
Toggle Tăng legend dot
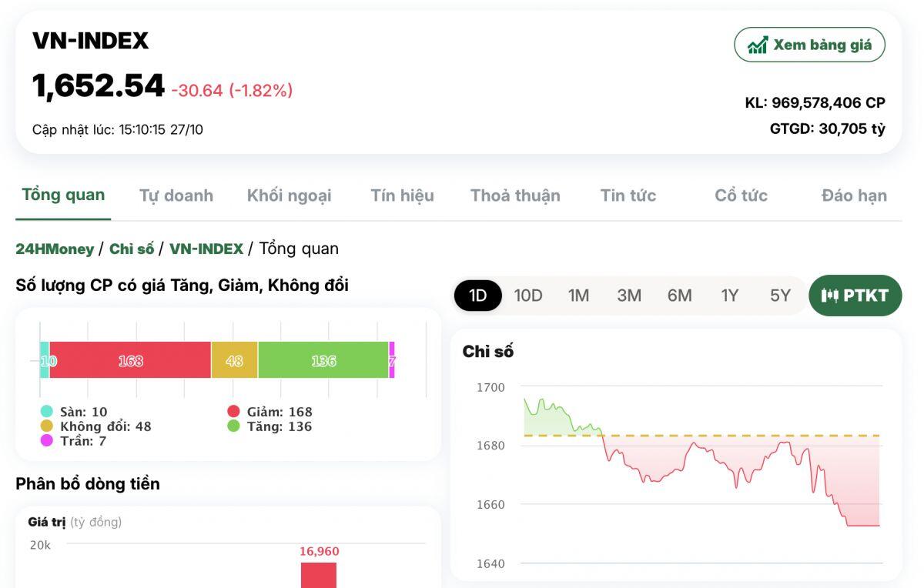(233, 426)
